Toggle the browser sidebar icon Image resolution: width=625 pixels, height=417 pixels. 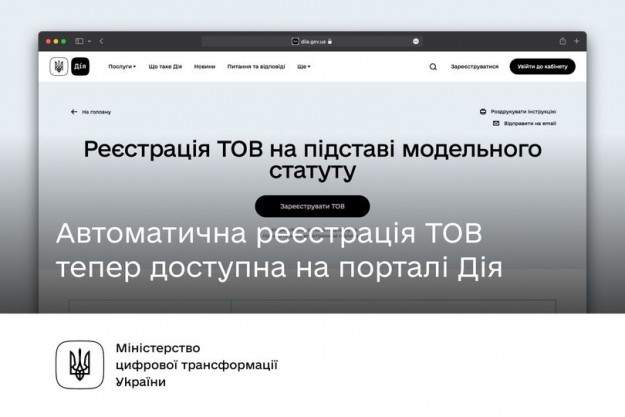pos(78,41)
